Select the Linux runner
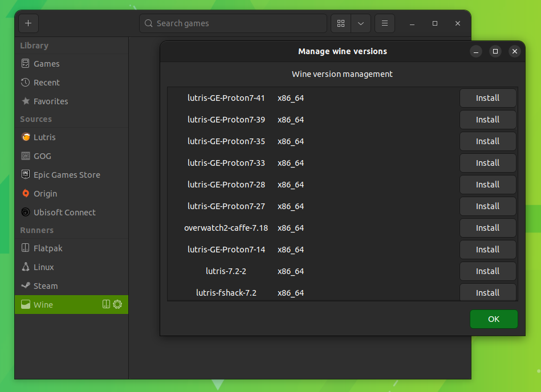 pyautogui.click(x=71, y=267)
